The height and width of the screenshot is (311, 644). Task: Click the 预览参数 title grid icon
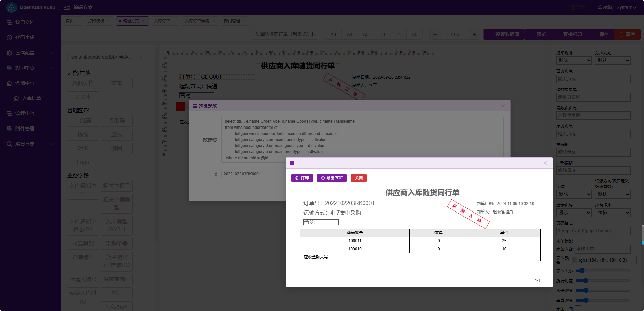[195, 106]
